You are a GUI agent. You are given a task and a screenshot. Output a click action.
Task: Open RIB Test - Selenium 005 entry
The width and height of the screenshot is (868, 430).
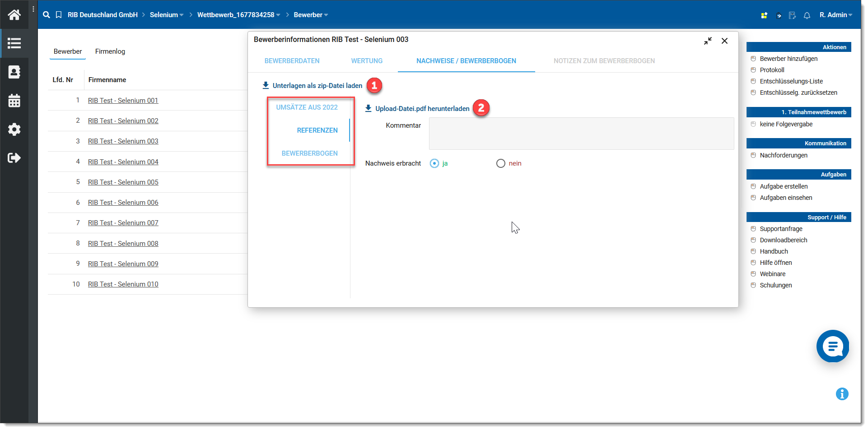(123, 182)
